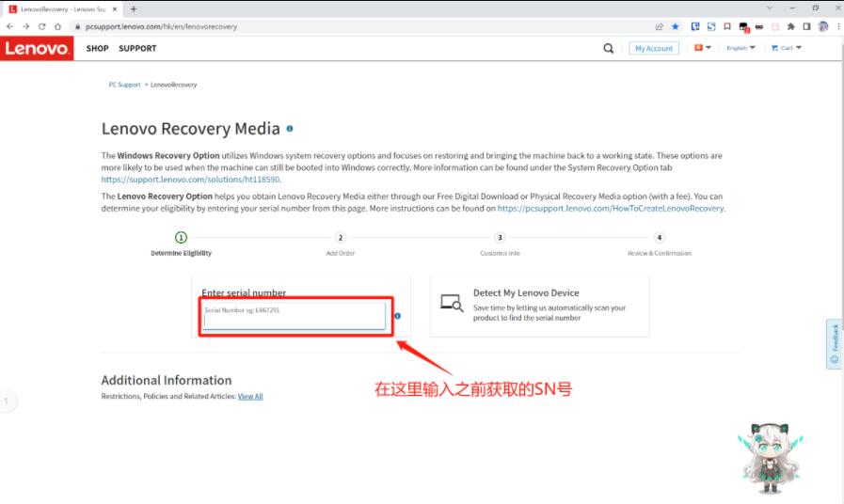Click share page icon in address bar
Screen dimensions: 844x504
660,26
